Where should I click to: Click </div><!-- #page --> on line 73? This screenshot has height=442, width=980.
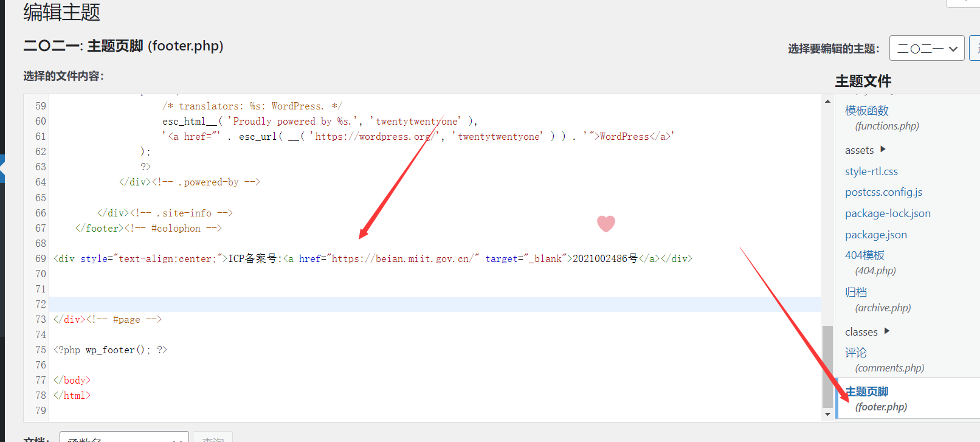(108, 319)
